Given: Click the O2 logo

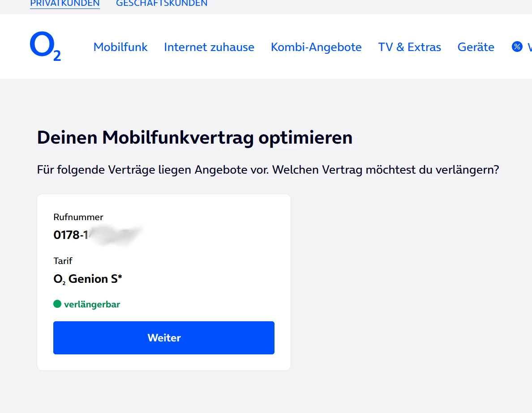Looking at the screenshot, I should tap(45, 47).
